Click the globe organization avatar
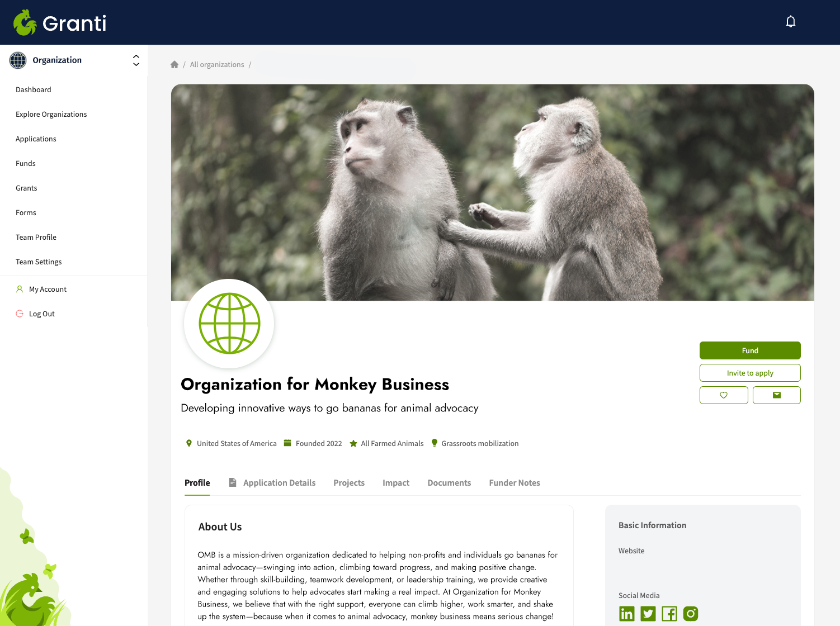 click(229, 324)
